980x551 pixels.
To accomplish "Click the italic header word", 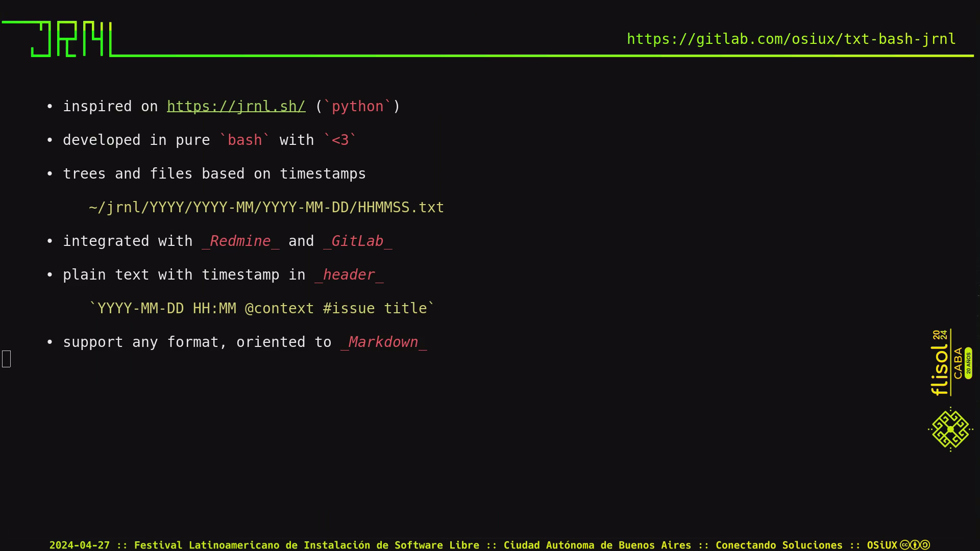I will (349, 274).
